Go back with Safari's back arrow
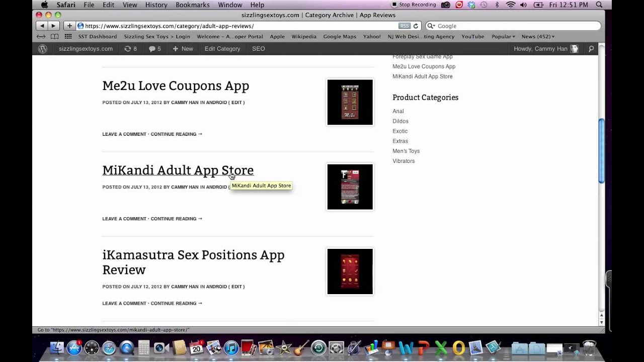 coord(42,26)
